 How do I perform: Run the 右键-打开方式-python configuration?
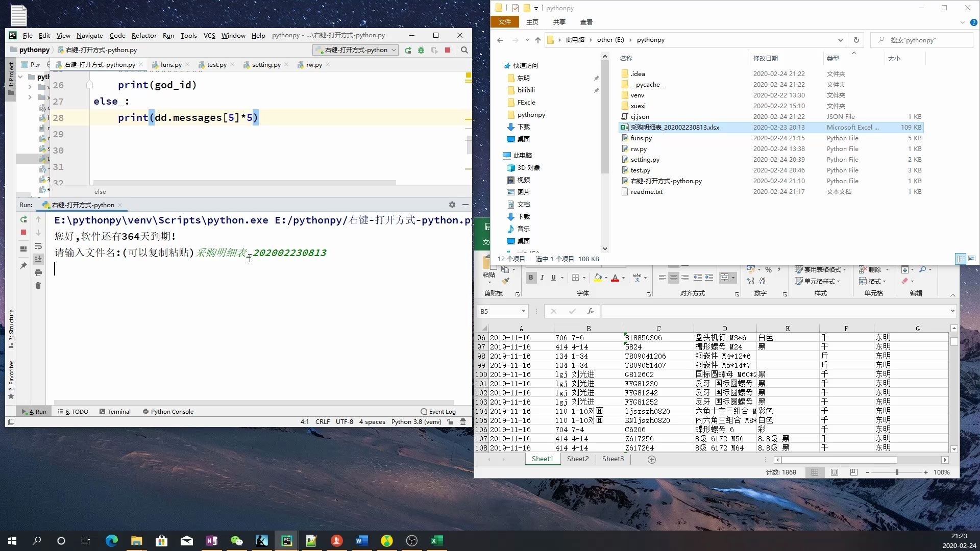pos(408,50)
